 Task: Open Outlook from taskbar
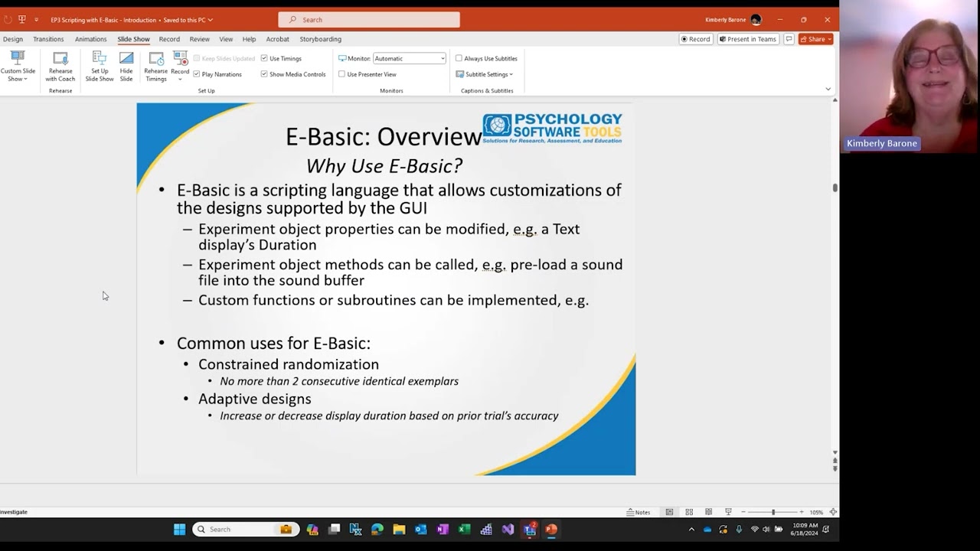[x=420, y=529]
